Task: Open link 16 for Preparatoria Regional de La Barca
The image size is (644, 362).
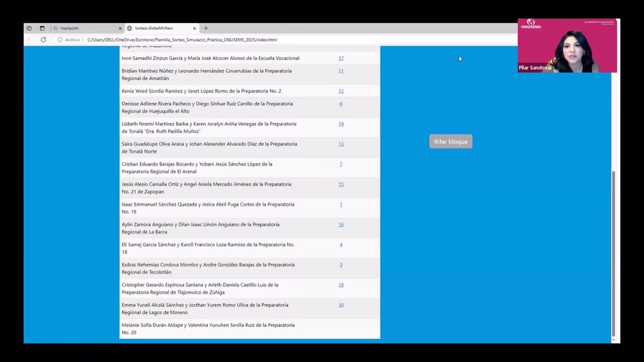Action: (341, 224)
